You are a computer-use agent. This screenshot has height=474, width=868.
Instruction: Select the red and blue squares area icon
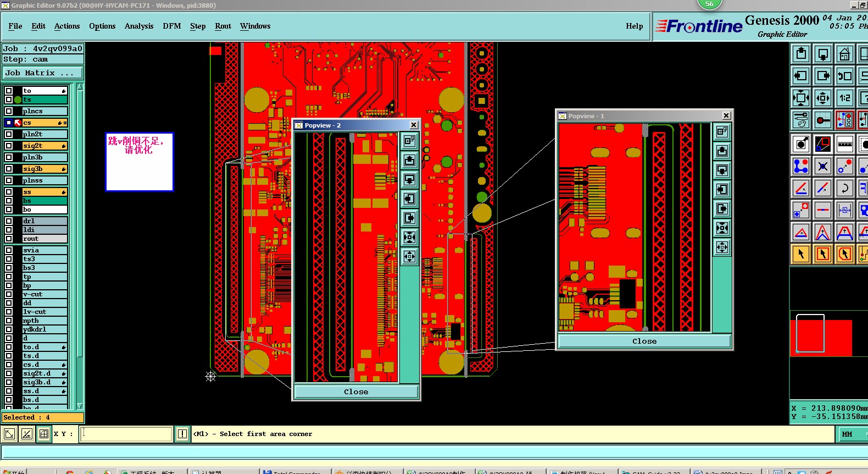click(823, 144)
